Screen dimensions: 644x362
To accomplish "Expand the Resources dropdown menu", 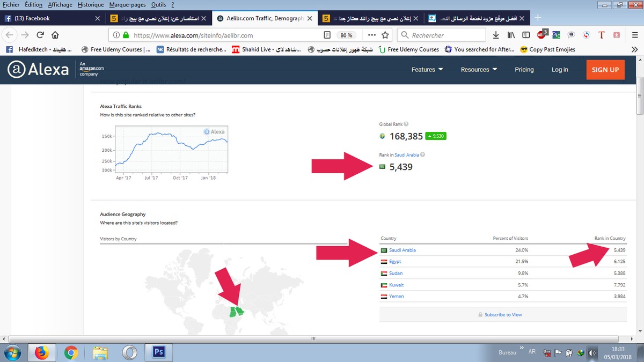I will click(479, 70).
